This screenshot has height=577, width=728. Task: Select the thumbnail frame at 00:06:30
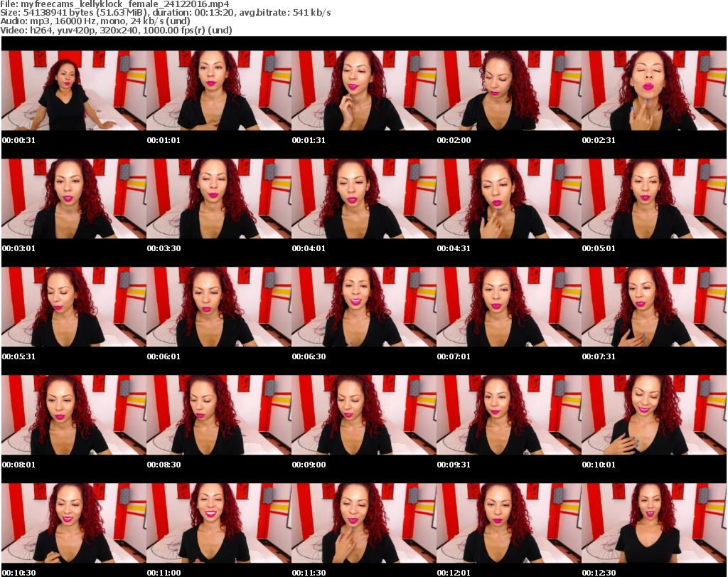point(363,307)
